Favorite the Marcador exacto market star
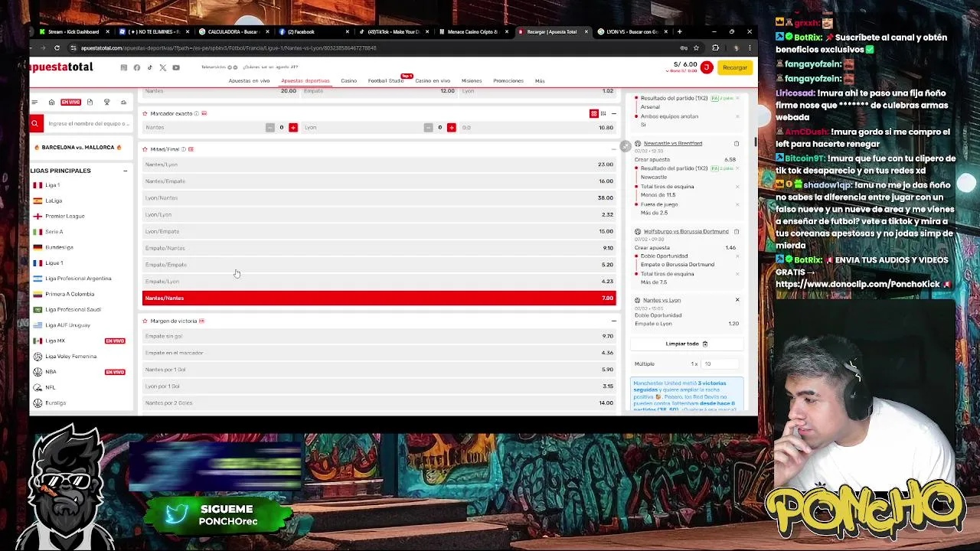The height and width of the screenshot is (551, 980). (145, 113)
